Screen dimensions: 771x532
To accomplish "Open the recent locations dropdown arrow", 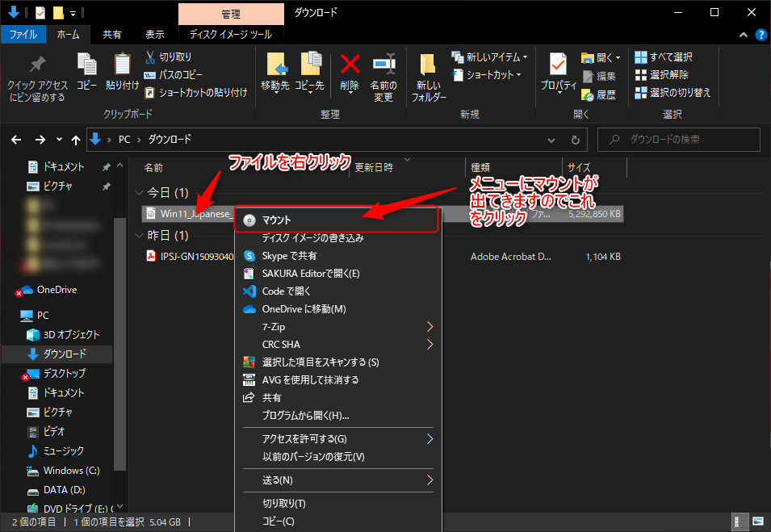I will [59, 140].
